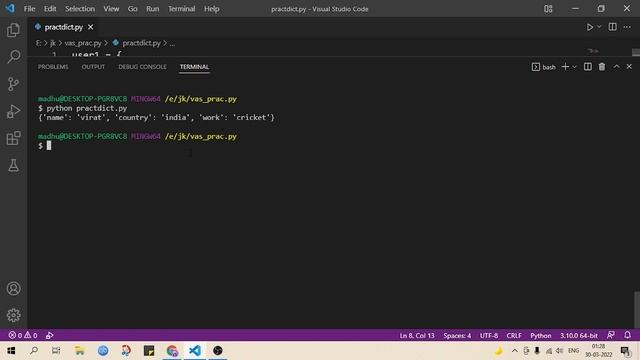
Task: Run Python file with play button
Action: coord(590,27)
